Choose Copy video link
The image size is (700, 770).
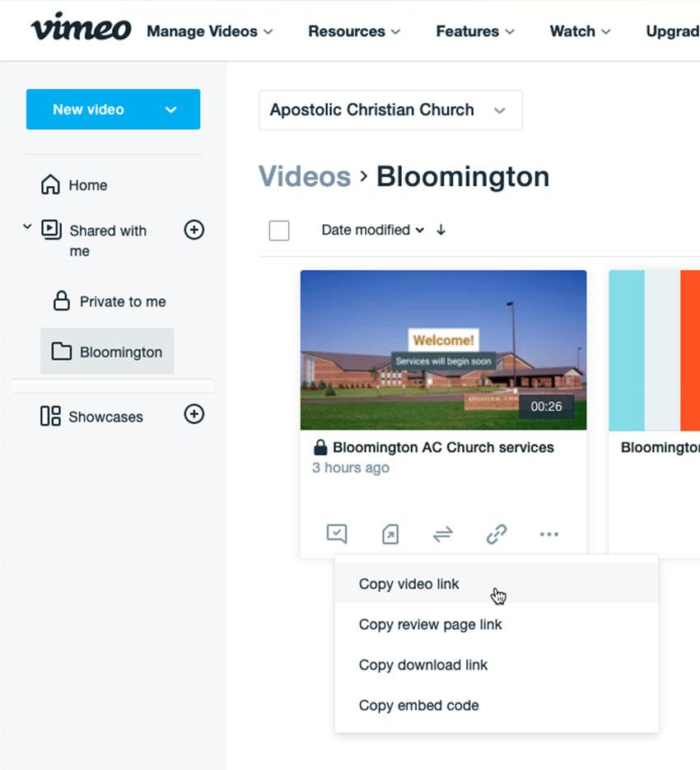click(496, 583)
